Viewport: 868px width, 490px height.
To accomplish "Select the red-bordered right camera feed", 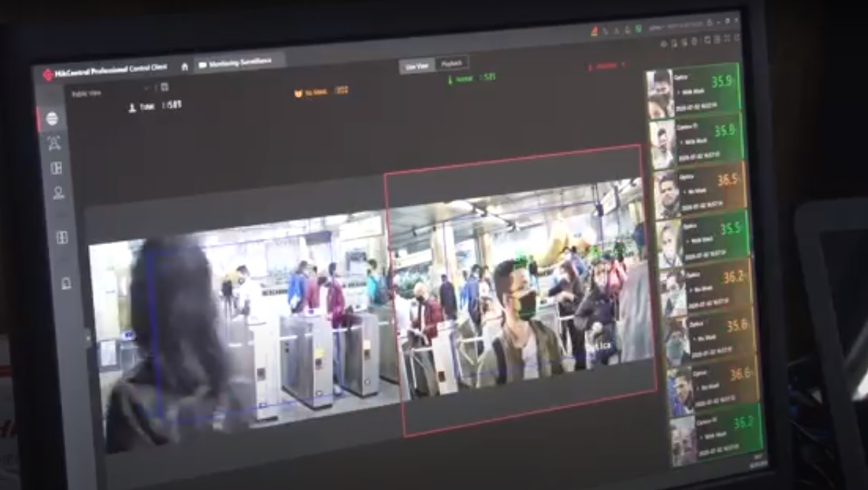I will 520,290.
